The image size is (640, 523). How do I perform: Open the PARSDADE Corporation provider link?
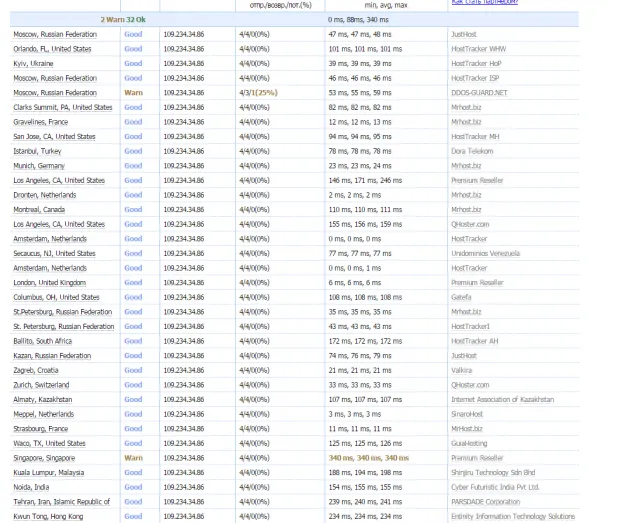(486, 502)
